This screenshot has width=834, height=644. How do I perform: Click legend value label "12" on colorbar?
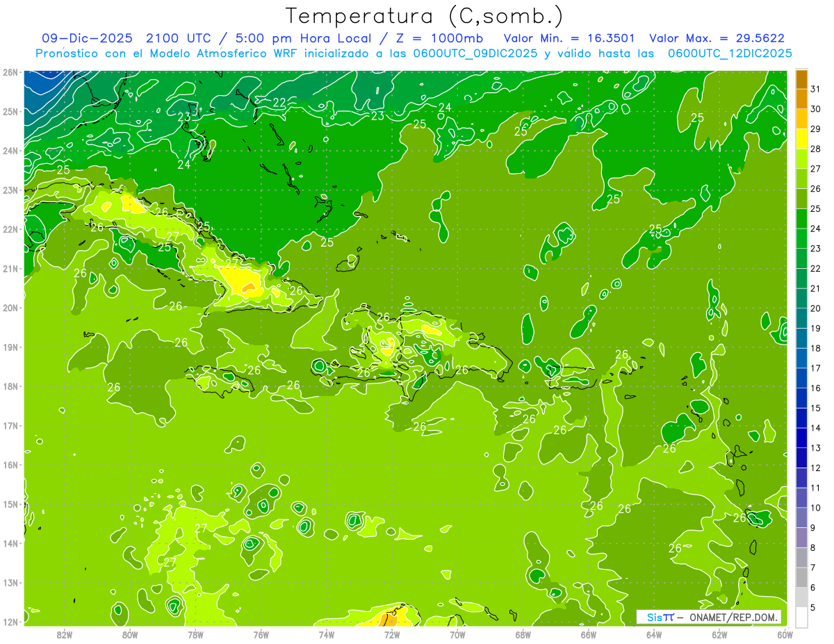816,468
